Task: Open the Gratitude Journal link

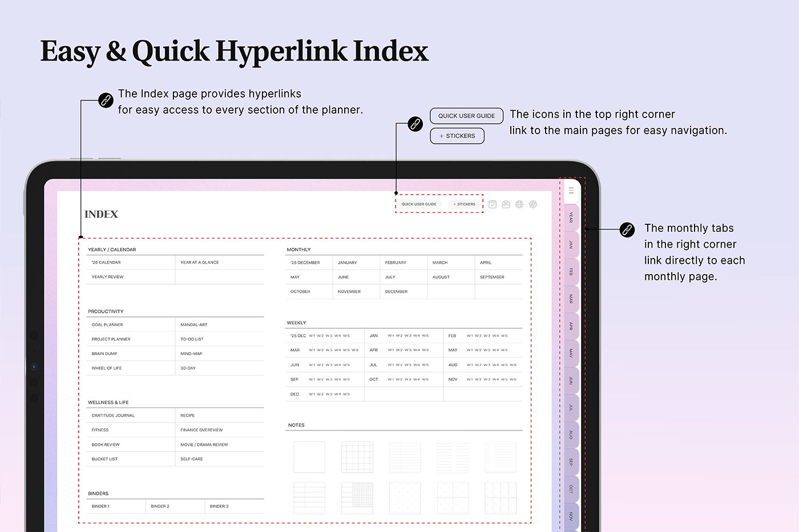Action: [x=113, y=416]
